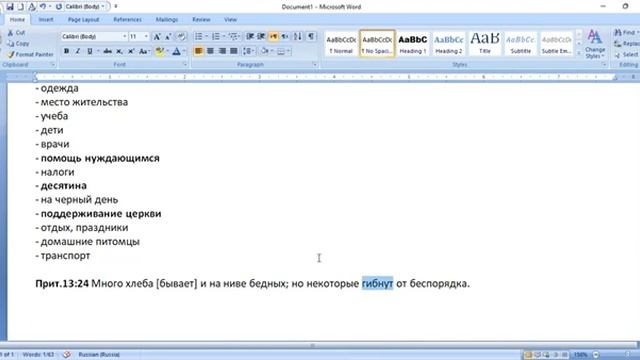Apply the Title style
The width and height of the screenshot is (640, 360).
[x=484, y=44]
